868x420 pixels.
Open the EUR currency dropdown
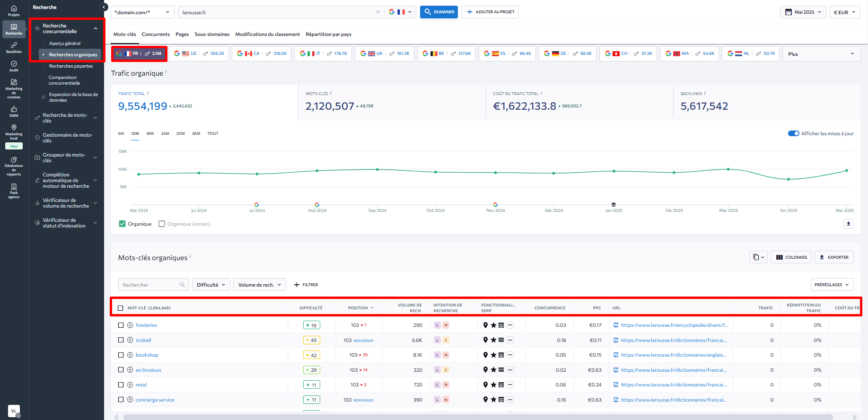click(x=845, y=12)
